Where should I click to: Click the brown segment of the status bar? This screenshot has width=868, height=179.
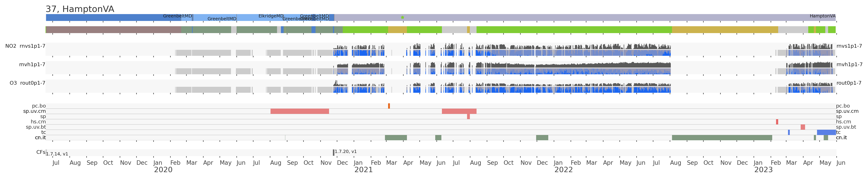tap(114, 30)
